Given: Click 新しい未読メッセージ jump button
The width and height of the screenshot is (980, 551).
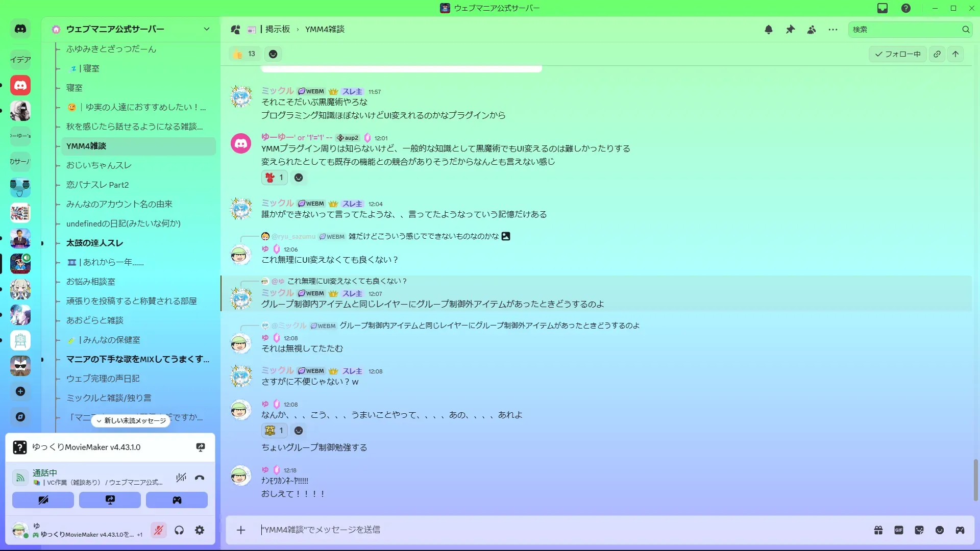Looking at the screenshot, I should pyautogui.click(x=131, y=421).
